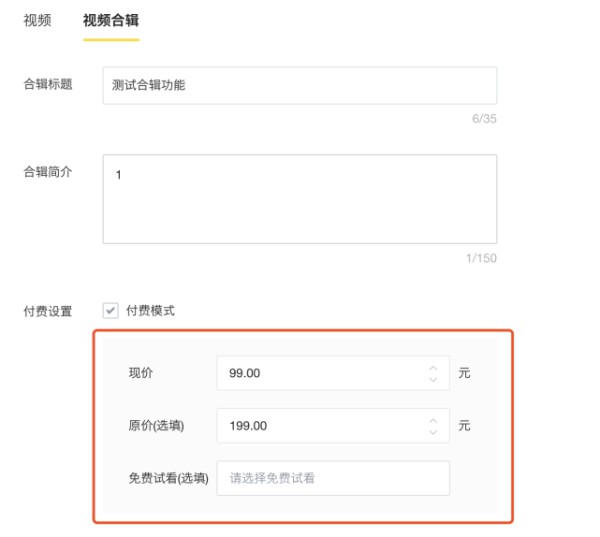600x537 pixels.
Task: Click the 原价(选填) label text
Action: pos(156,425)
